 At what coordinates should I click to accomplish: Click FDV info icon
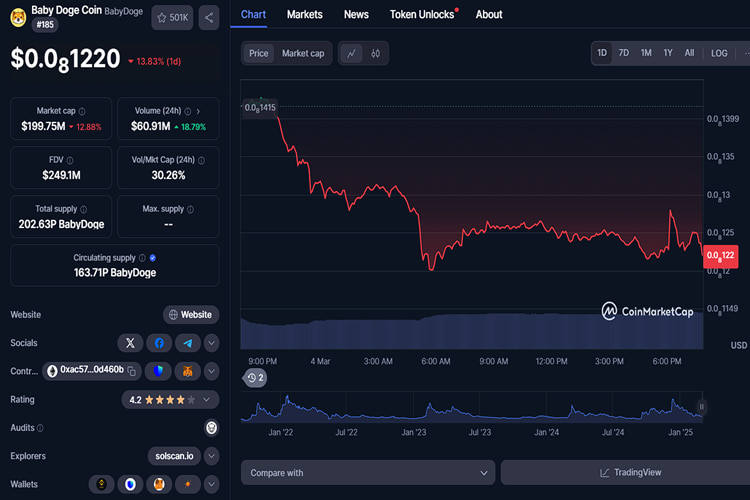[70, 160]
